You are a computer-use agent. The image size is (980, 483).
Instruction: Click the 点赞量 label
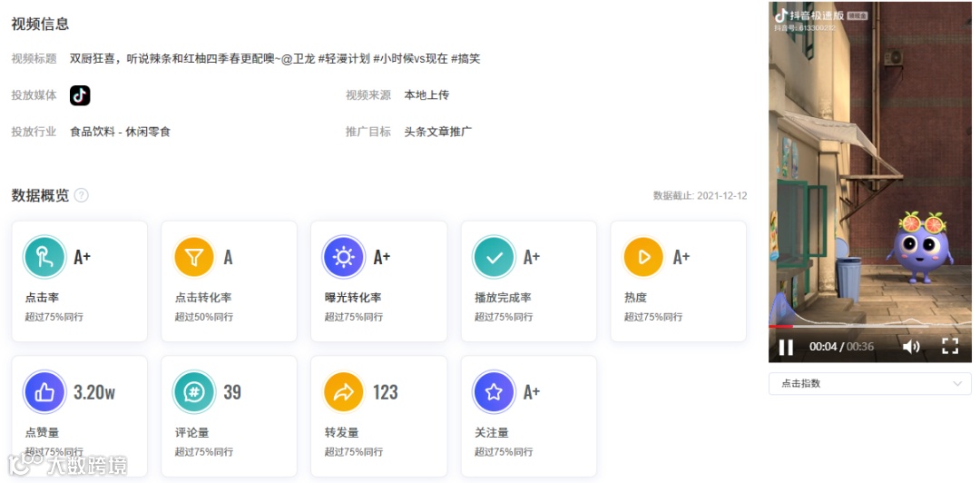pyautogui.click(x=42, y=432)
